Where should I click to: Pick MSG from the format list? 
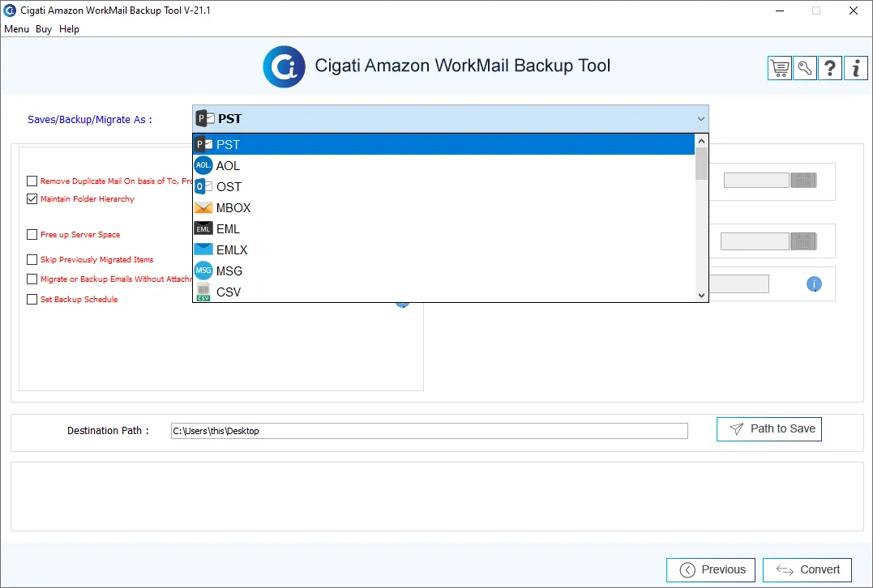[x=443, y=271]
